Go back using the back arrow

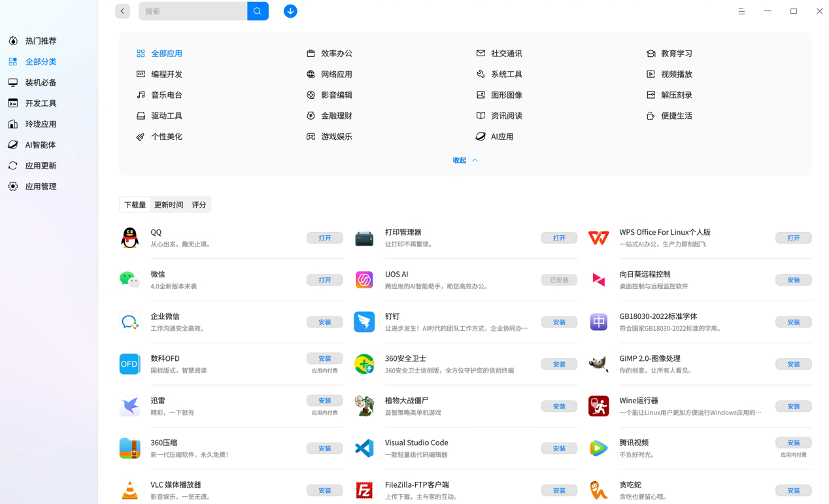point(122,11)
